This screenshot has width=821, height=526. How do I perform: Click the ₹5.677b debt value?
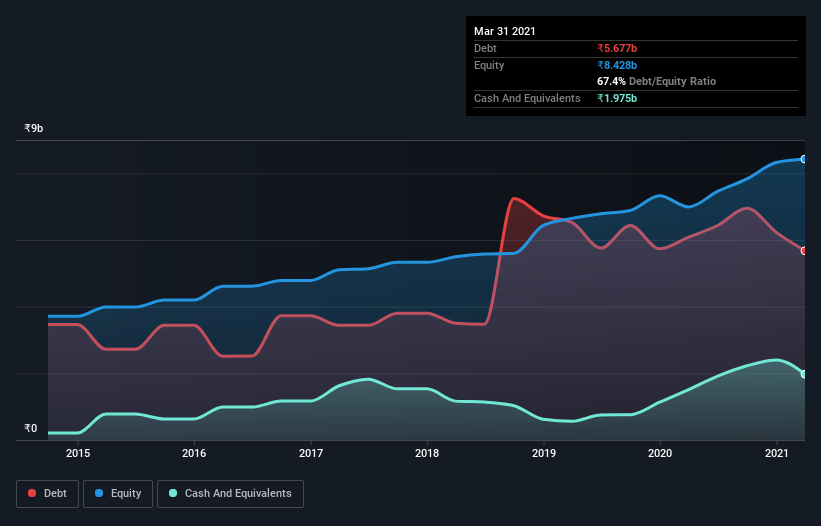coord(617,48)
